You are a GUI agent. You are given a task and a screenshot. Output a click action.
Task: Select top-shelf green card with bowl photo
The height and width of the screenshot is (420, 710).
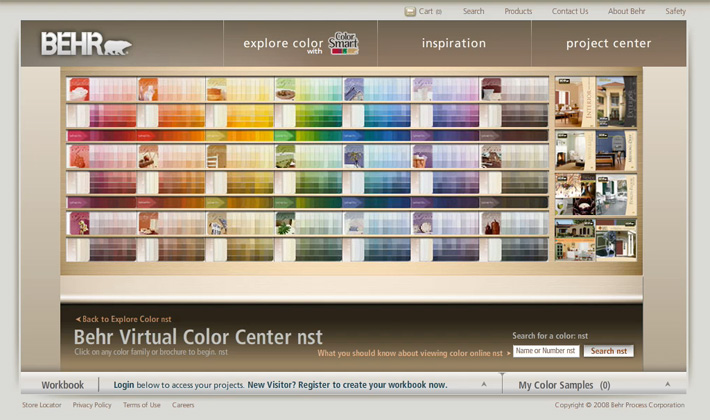(285, 89)
